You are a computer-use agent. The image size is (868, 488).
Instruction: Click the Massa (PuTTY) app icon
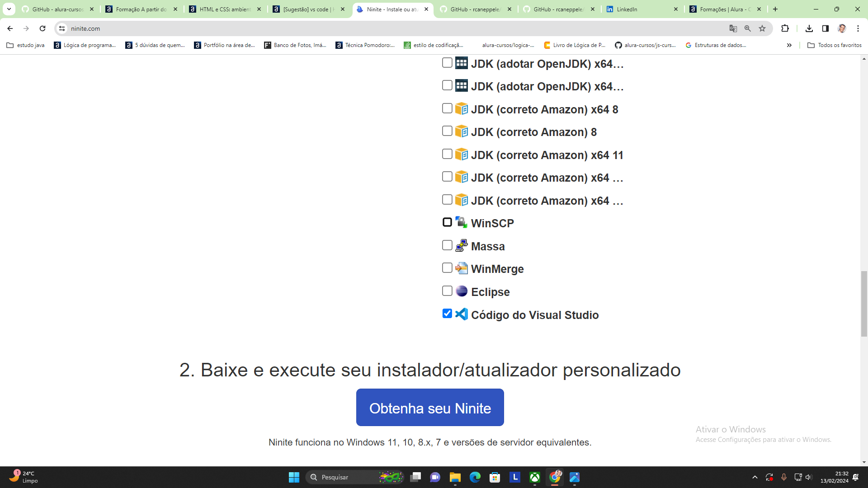coord(462,245)
